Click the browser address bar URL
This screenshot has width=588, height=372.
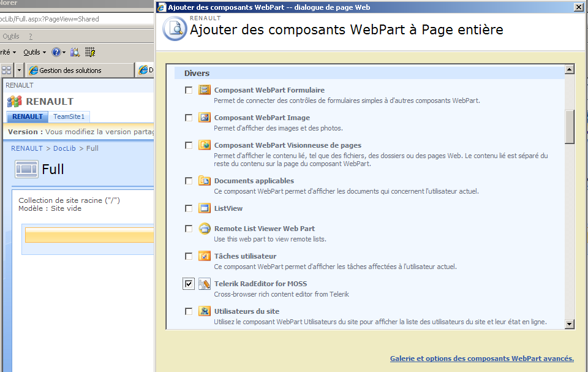tap(77, 19)
